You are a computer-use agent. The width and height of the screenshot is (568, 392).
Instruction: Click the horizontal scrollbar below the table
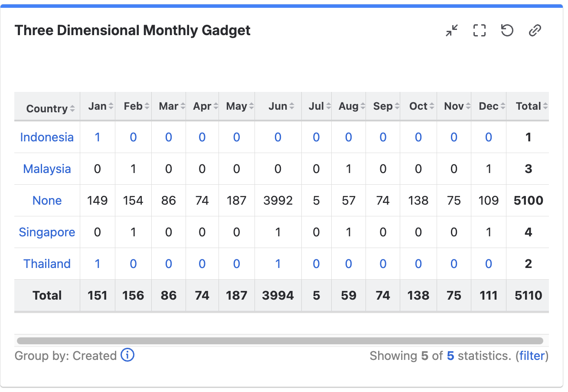coord(280,341)
